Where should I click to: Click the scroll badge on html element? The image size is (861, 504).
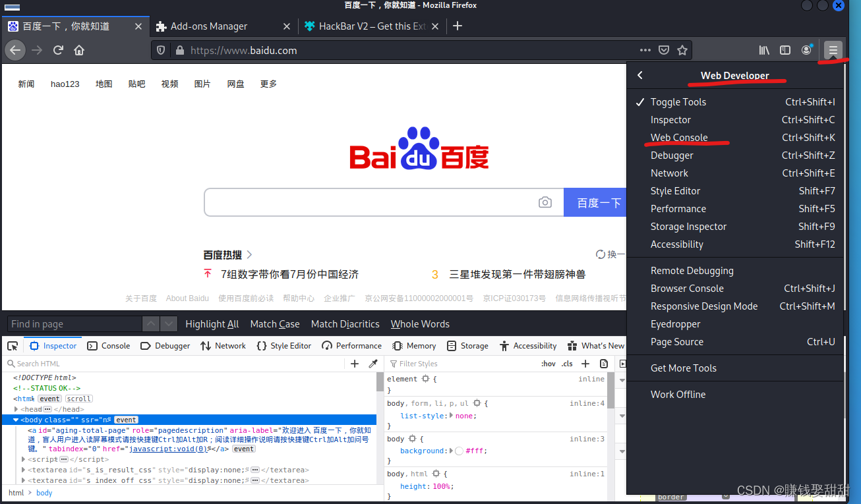79,399
